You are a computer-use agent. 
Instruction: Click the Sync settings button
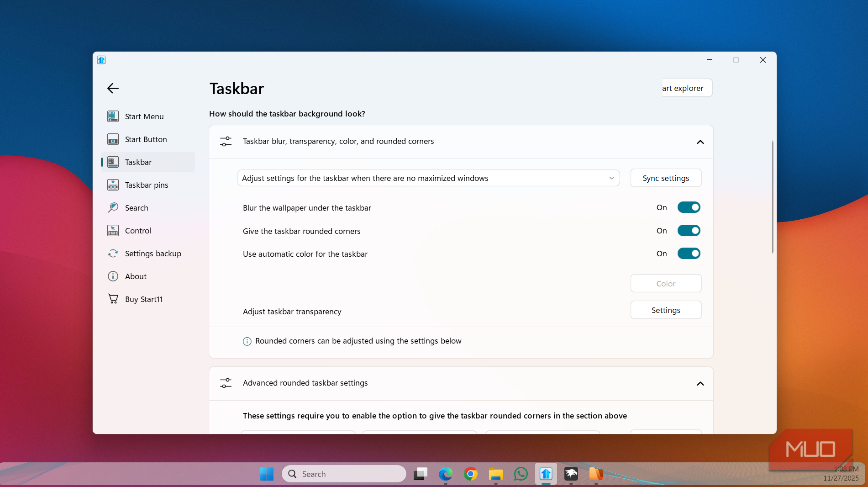coord(666,178)
